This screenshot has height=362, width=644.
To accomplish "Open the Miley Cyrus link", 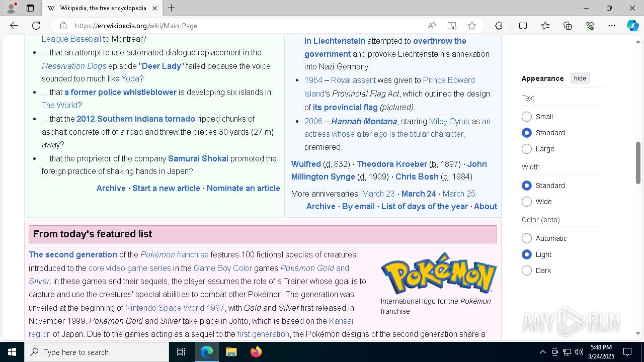I will click(449, 121).
